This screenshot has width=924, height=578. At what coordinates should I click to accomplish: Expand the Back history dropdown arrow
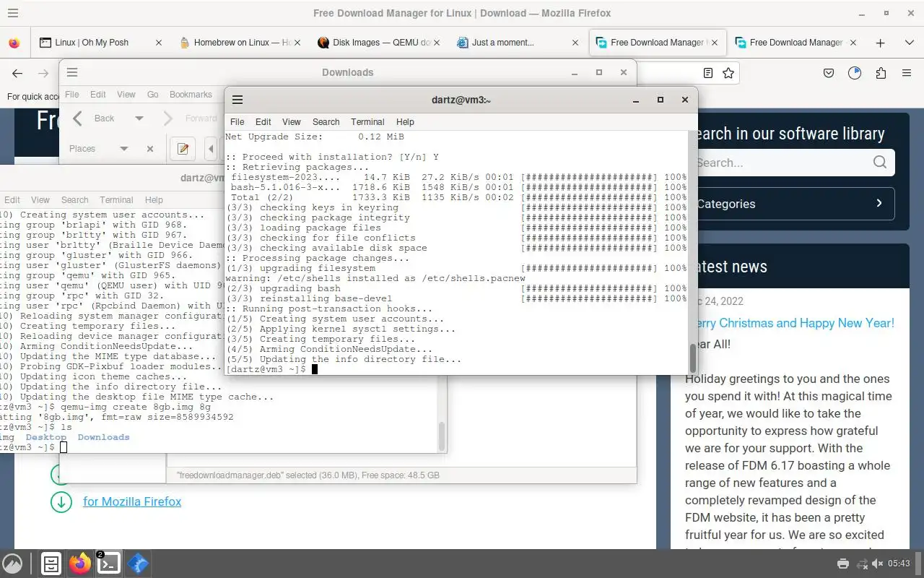pos(139,118)
